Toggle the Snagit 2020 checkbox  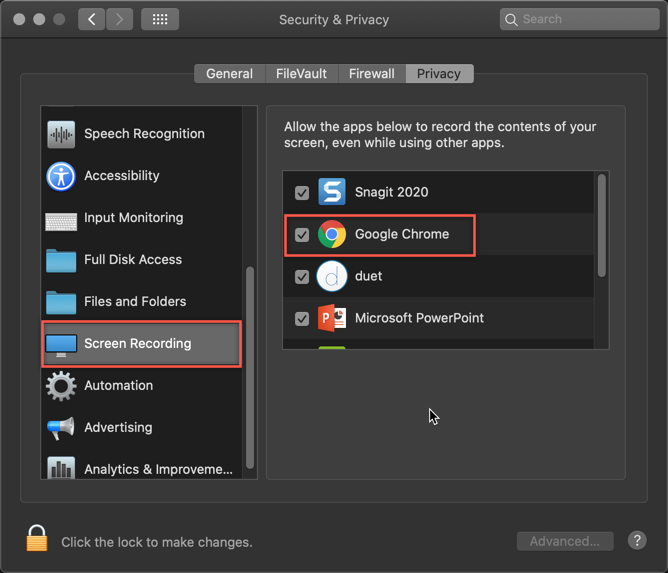point(302,193)
